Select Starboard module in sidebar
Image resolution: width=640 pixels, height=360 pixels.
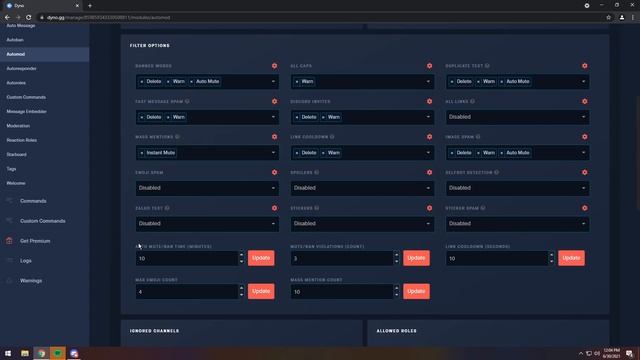[x=17, y=154]
